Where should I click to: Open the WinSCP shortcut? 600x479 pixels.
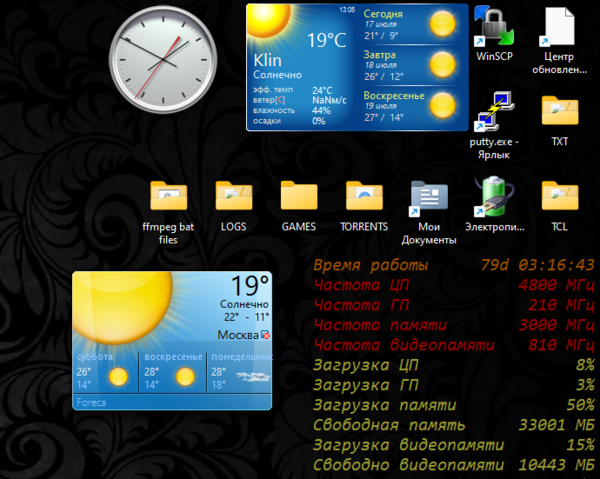pyautogui.click(x=494, y=33)
